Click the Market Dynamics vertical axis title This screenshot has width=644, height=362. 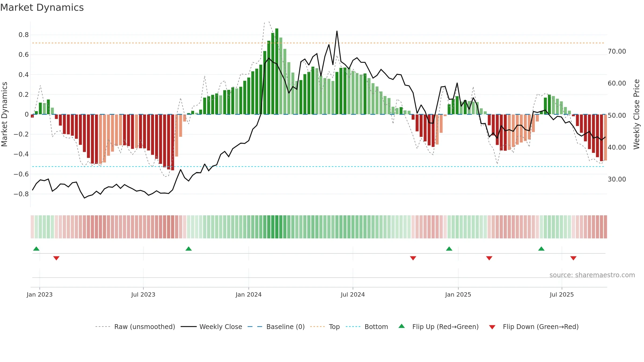point(4,114)
